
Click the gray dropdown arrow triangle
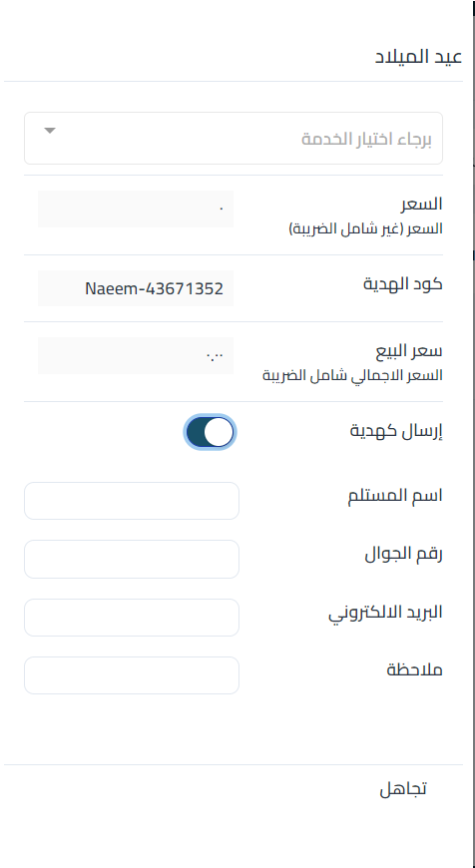[x=50, y=131]
